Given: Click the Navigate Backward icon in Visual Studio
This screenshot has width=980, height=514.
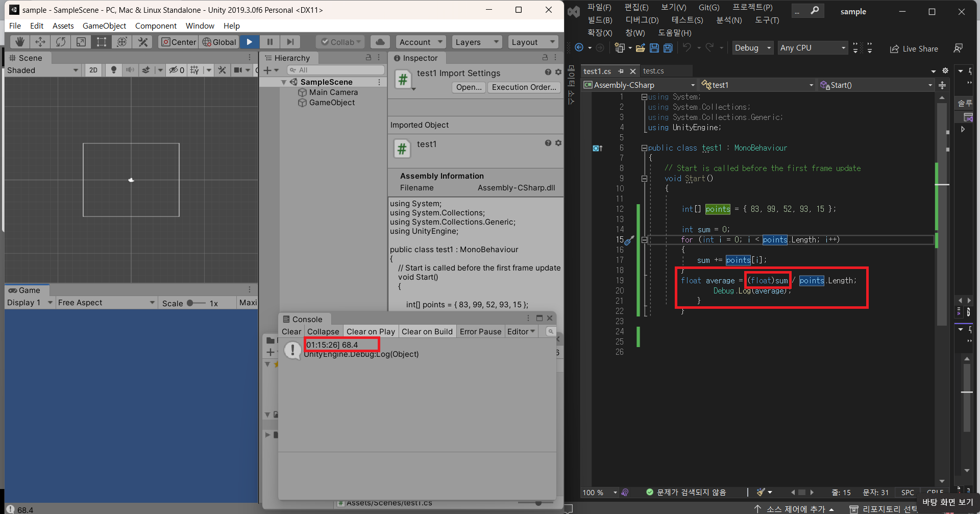Looking at the screenshot, I should [579, 47].
